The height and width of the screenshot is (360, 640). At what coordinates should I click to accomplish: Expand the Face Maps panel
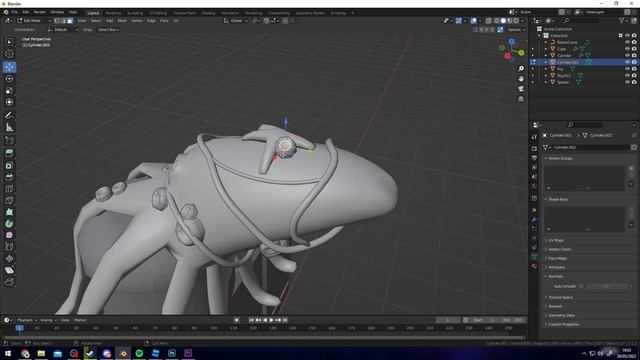tap(557, 258)
